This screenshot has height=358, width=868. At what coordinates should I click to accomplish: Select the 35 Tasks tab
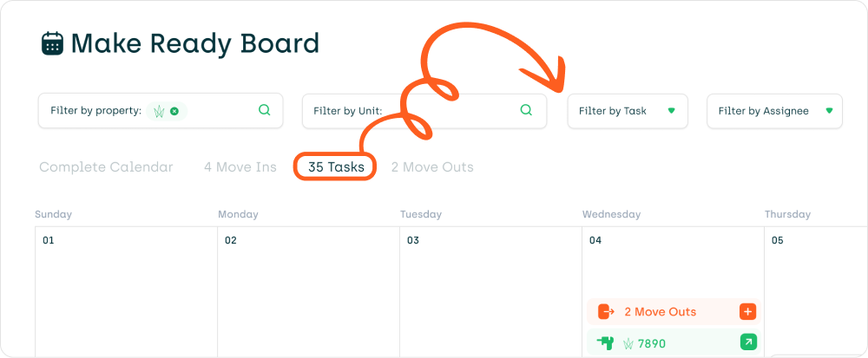[x=336, y=166]
